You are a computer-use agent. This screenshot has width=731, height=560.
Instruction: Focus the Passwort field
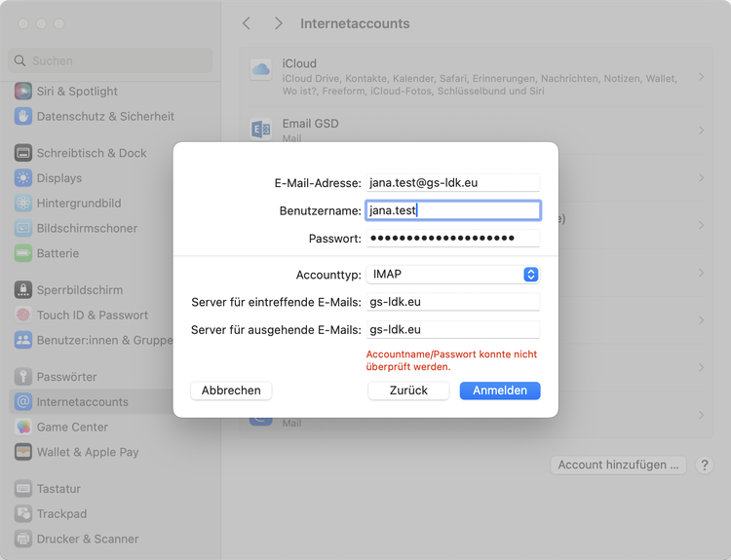click(452, 239)
